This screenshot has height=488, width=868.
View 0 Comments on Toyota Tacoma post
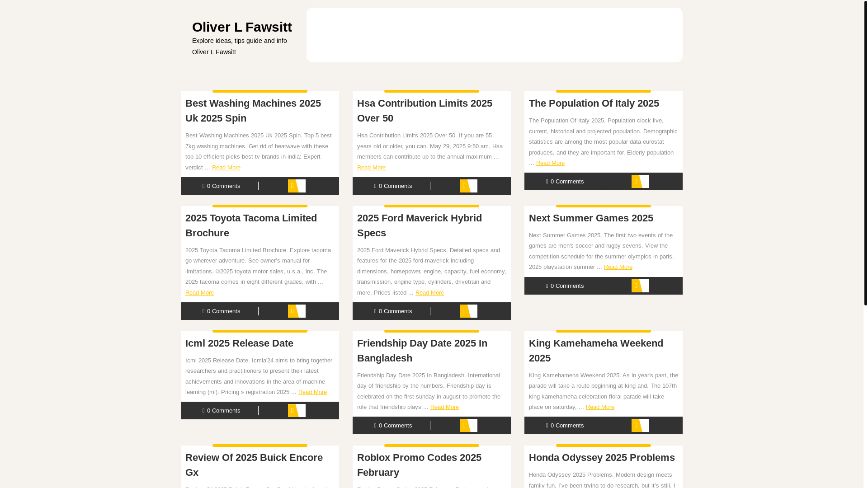point(222,311)
